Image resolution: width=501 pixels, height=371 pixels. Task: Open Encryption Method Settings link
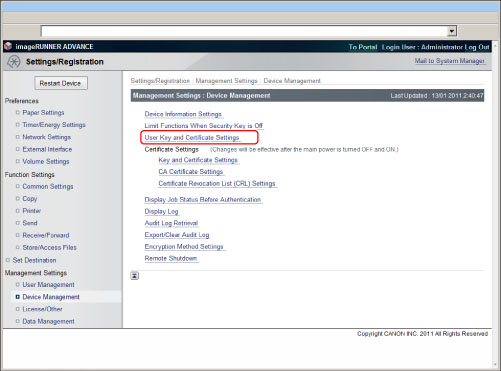tap(184, 247)
